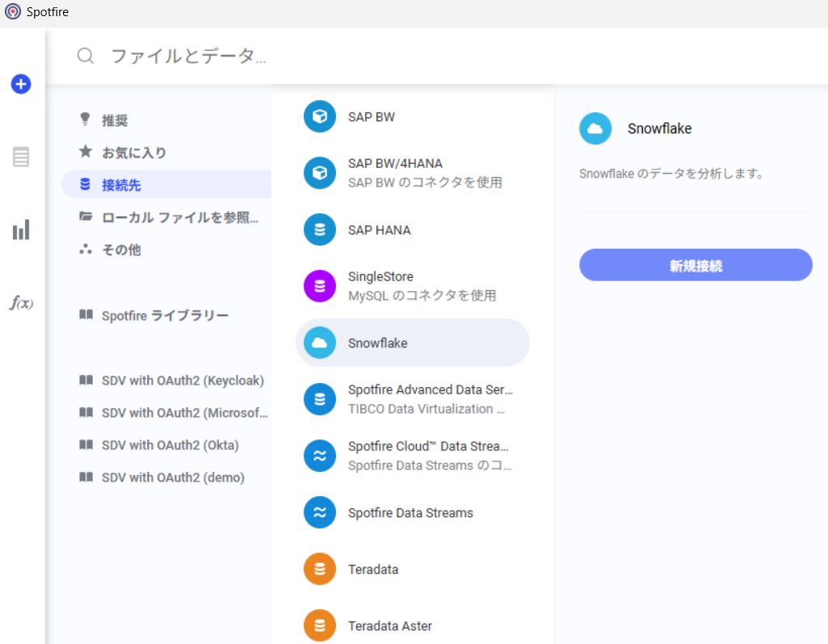This screenshot has width=828, height=644.
Task: Click the Spotfire Advanced Data Services icon
Action: pyautogui.click(x=319, y=399)
